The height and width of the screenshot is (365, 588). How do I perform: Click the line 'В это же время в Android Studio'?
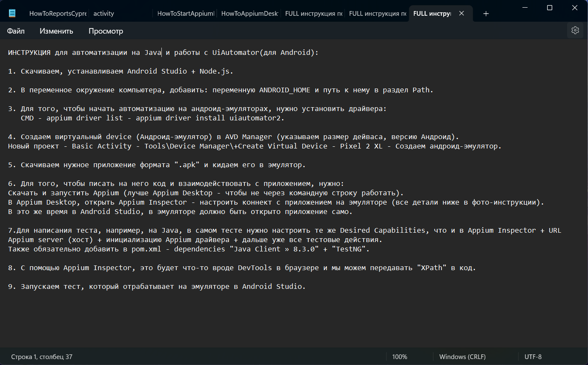[x=181, y=212]
